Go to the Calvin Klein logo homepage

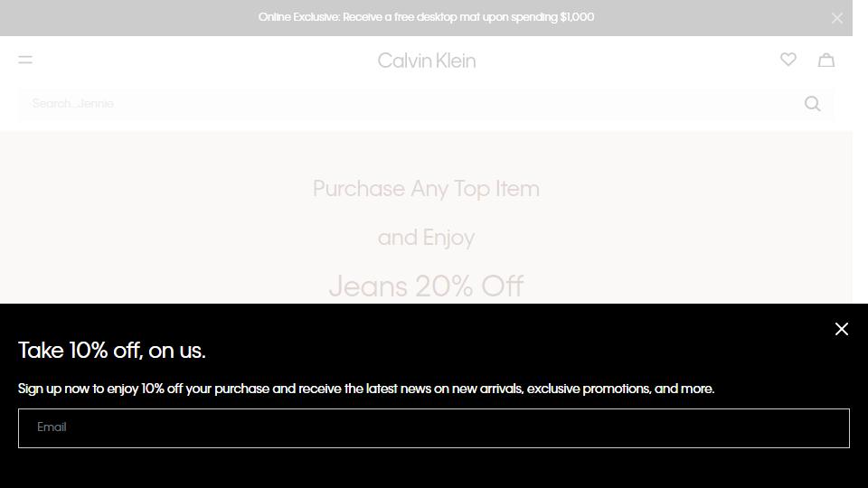[426, 61]
